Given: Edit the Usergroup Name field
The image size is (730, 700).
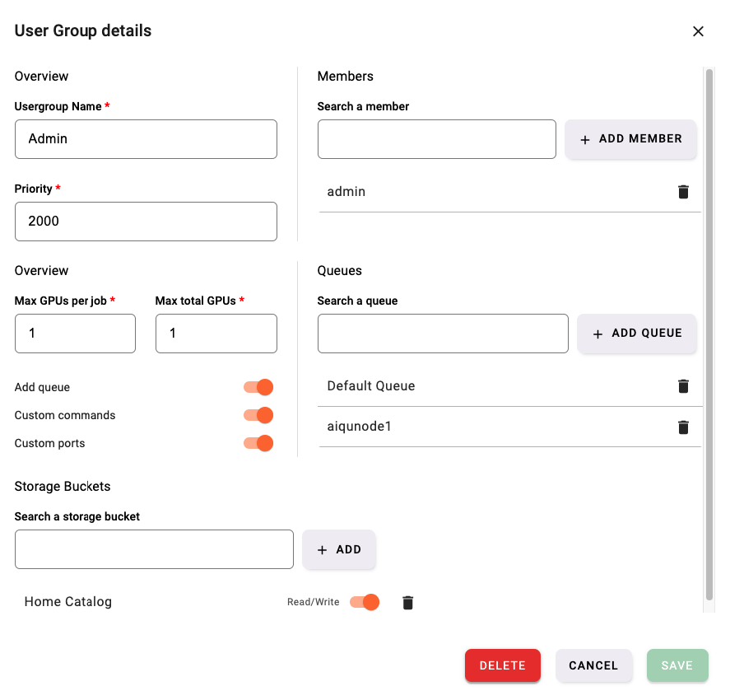Looking at the screenshot, I should coord(146,138).
